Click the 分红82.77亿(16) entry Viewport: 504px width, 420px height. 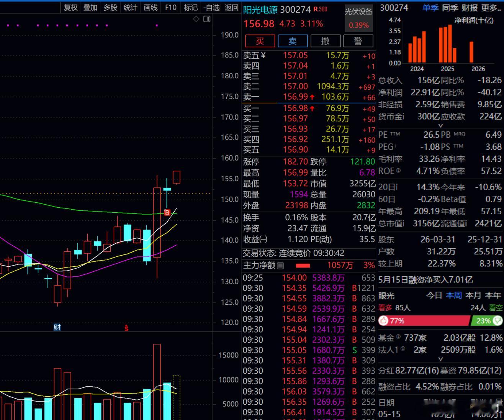tap(409, 371)
